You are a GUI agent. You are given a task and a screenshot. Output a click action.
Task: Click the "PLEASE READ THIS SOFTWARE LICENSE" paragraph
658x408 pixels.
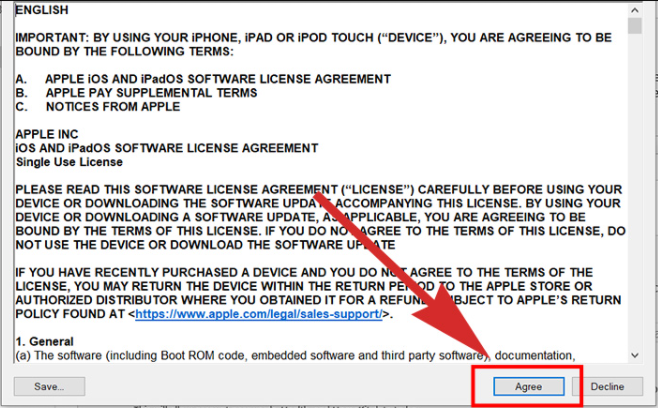click(321, 217)
